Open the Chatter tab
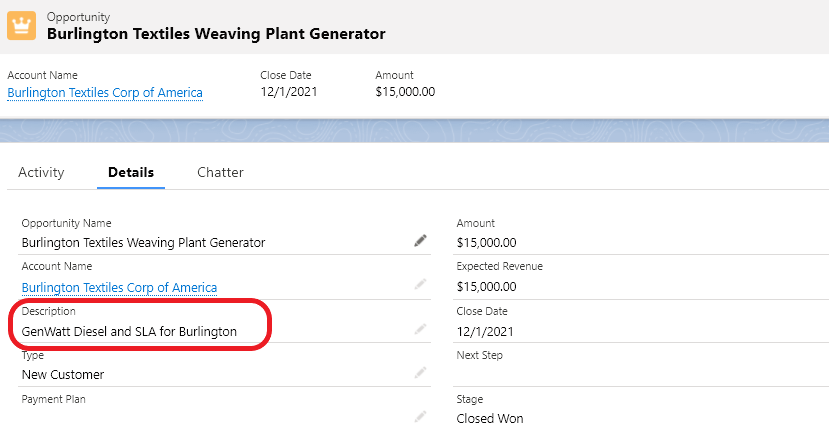 [220, 172]
